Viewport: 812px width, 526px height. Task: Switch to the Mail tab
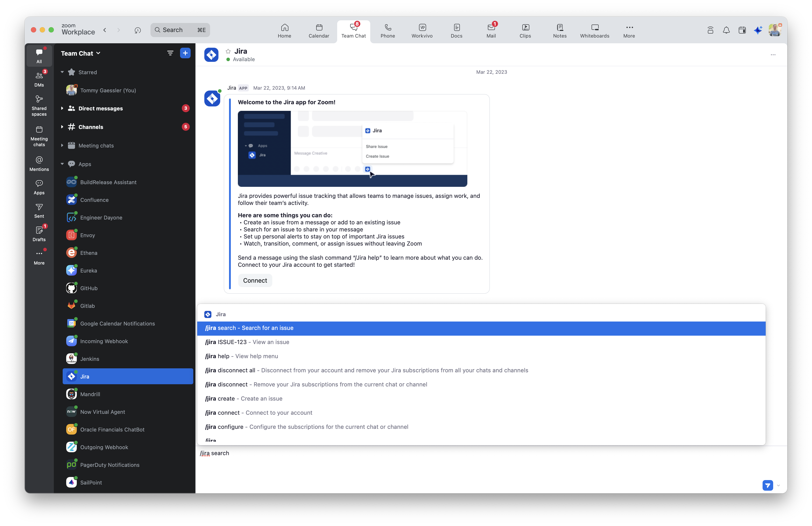click(491, 30)
